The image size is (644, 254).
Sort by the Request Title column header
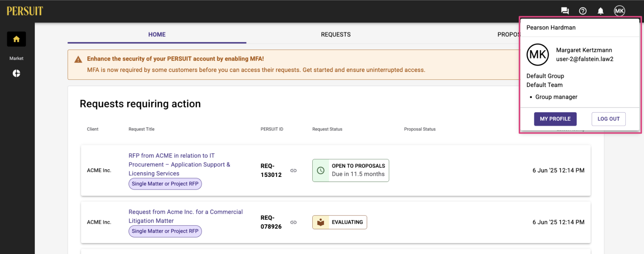coord(141,129)
